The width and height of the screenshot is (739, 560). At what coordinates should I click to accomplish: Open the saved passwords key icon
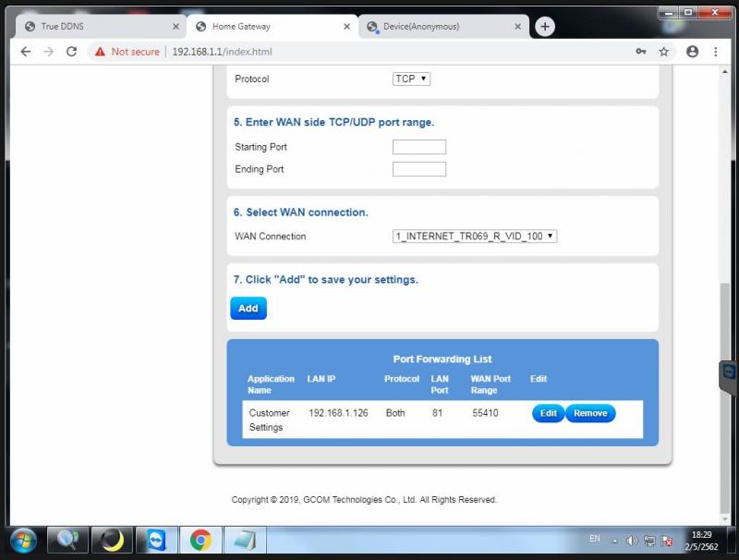click(x=641, y=52)
